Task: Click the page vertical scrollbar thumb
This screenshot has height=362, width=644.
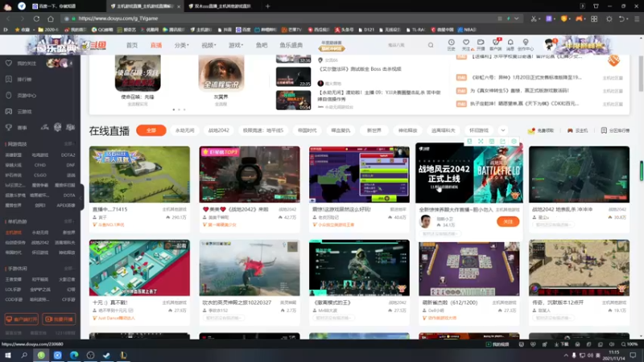Action: click(x=641, y=74)
